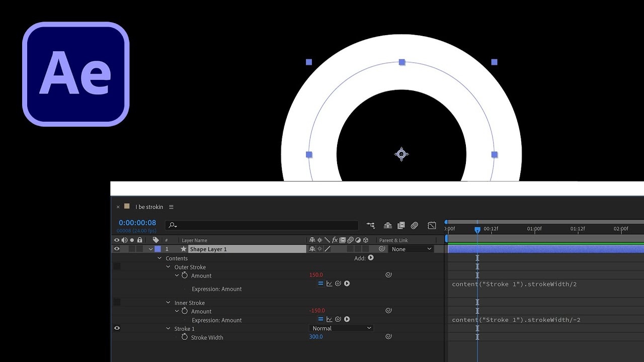The width and height of the screenshot is (644, 362).
Task: Toggle Shape Layer 1 quality switch
Action: [327, 249]
